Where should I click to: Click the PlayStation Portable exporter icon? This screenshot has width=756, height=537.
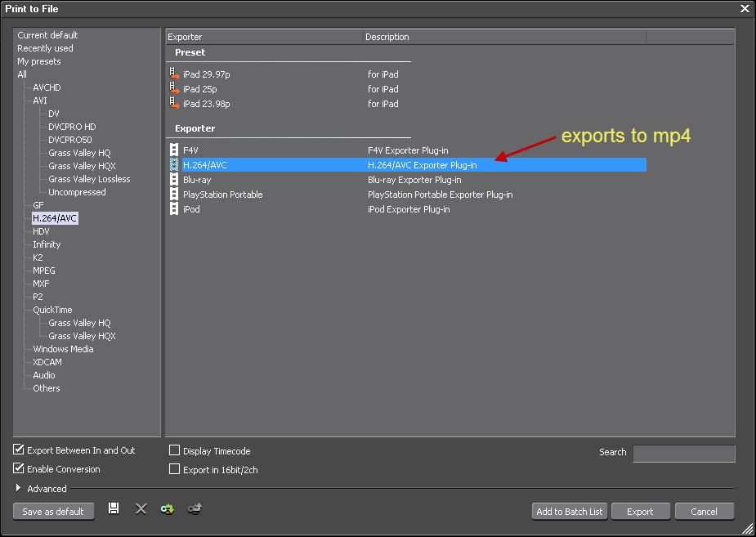coord(173,194)
